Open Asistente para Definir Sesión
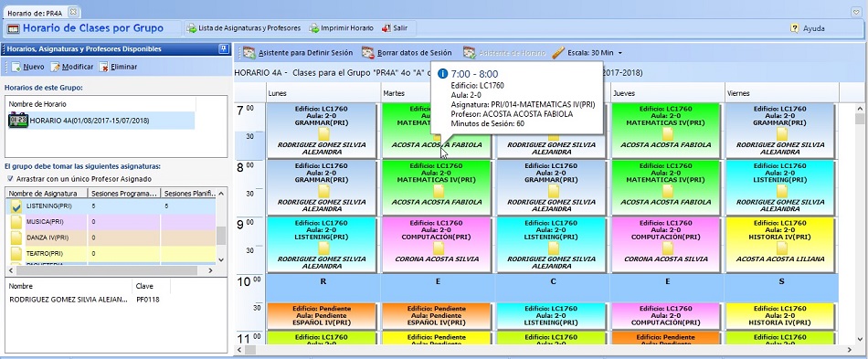The height and width of the screenshot is (359, 868). coord(298,53)
